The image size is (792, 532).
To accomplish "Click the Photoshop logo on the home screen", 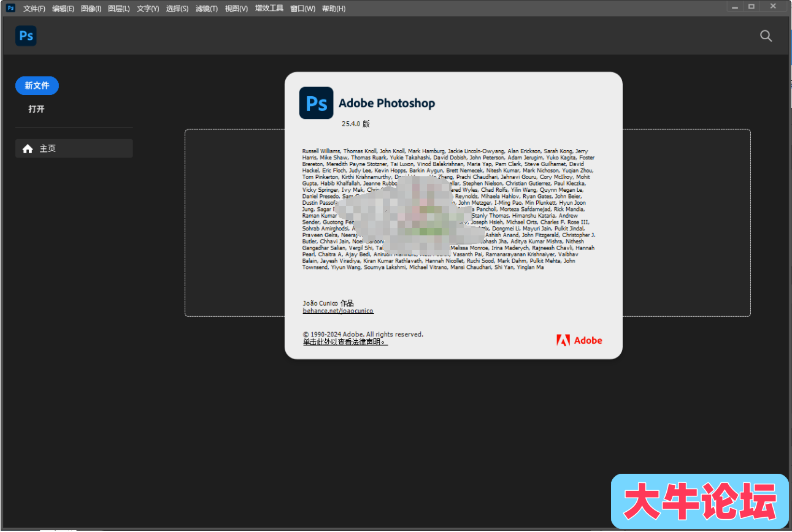I will pyautogui.click(x=26, y=36).
